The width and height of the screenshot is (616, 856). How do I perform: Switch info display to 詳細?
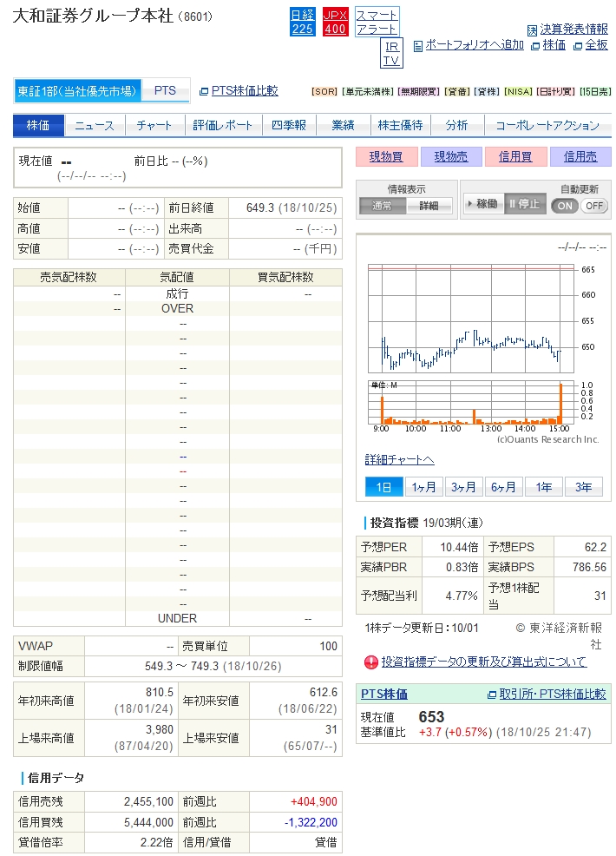(x=429, y=206)
